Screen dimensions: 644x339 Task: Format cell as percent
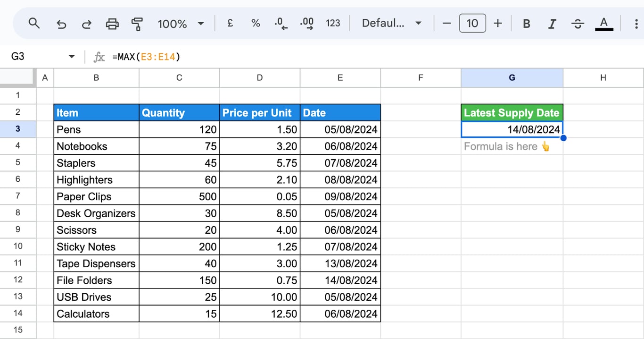pyautogui.click(x=256, y=23)
